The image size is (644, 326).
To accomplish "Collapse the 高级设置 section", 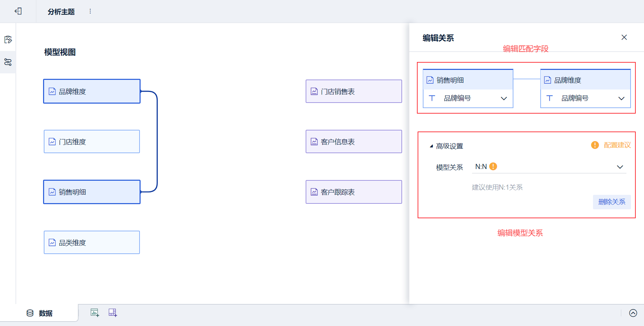I will (431, 146).
